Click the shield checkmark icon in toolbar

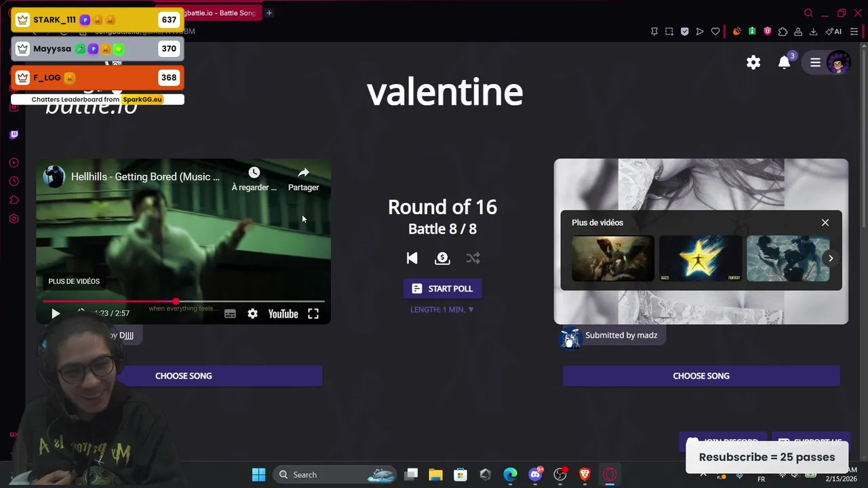(684, 31)
